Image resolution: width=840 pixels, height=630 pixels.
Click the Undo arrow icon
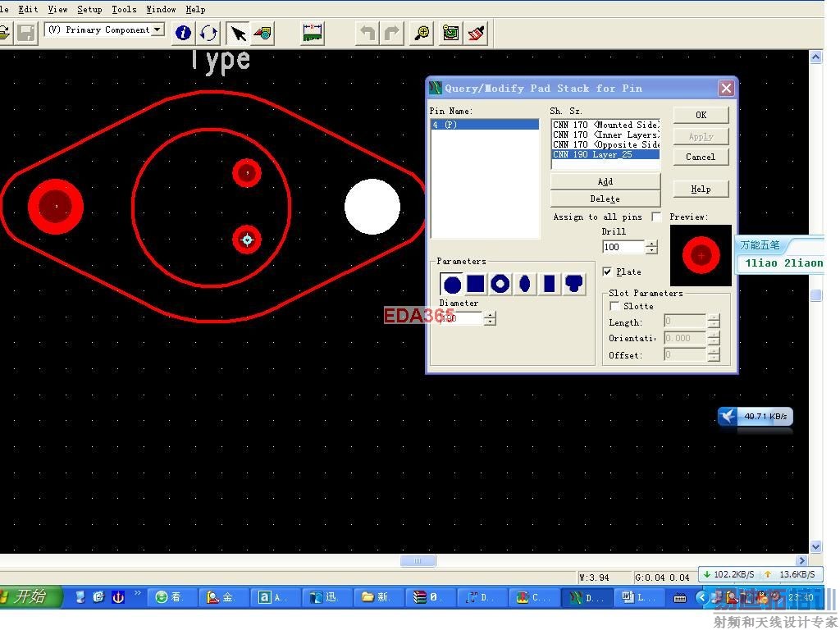pyautogui.click(x=367, y=33)
